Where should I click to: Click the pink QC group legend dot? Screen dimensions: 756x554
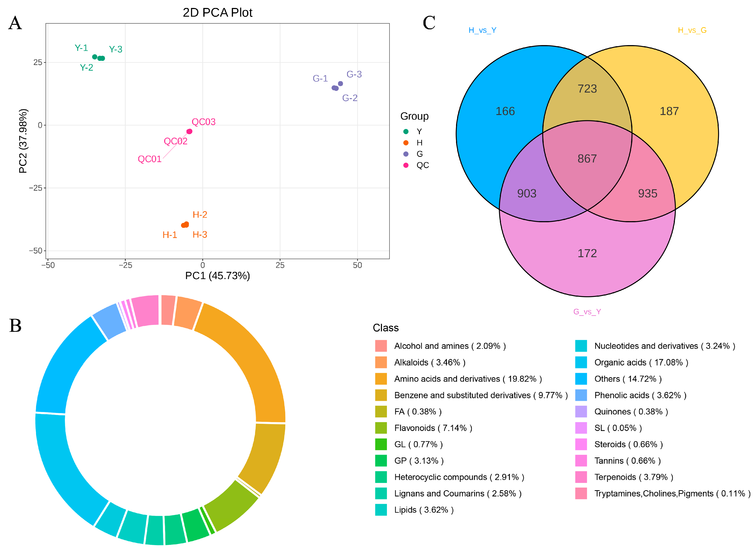[x=406, y=165]
